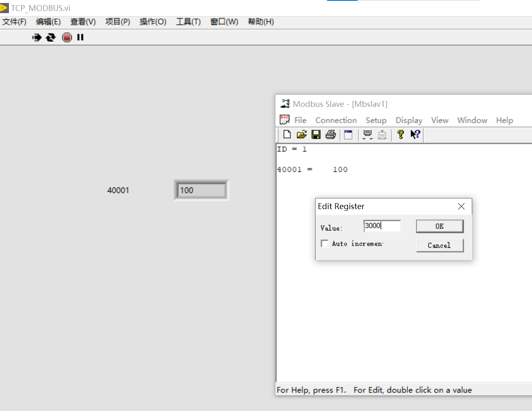Open a file via the folder icon

(x=302, y=134)
